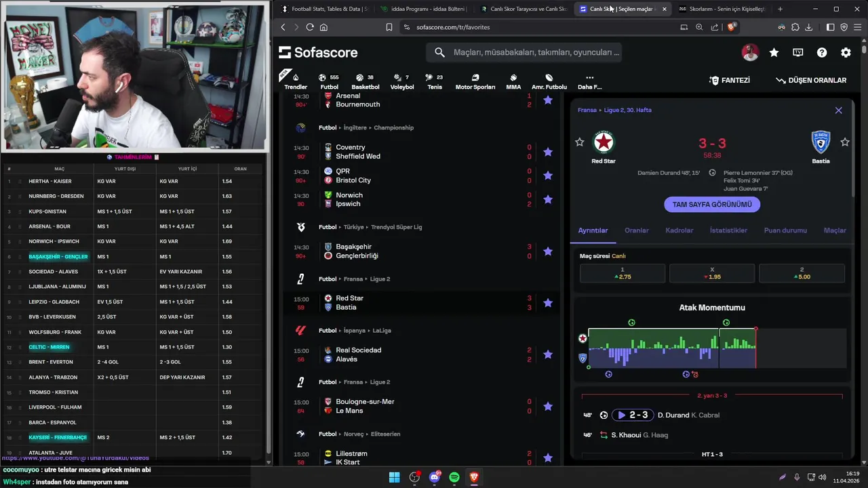Select draw odds 1.95
The width and height of the screenshot is (868, 488).
712,273
